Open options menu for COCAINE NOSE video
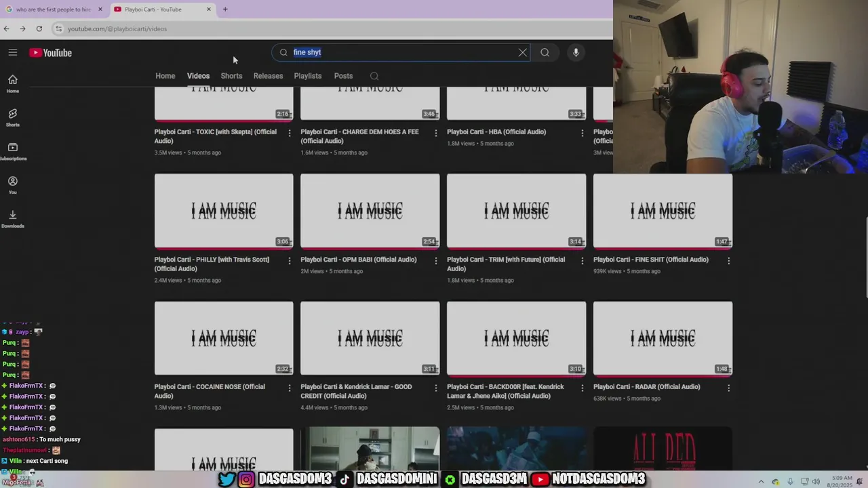 tap(290, 388)
